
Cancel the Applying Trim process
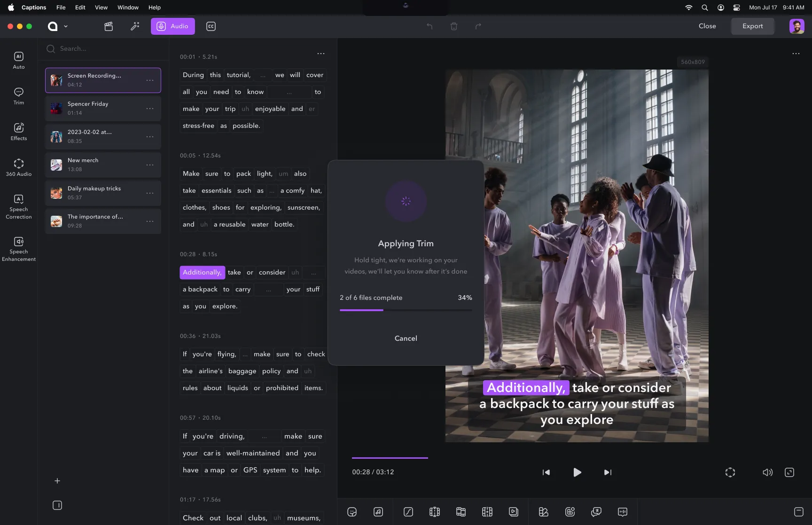406,338
